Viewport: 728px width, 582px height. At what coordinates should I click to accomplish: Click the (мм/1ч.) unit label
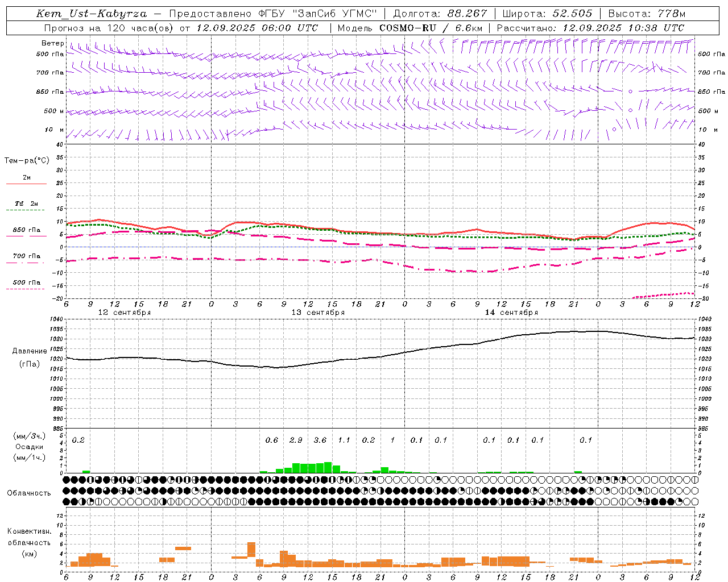coord(29,458)
